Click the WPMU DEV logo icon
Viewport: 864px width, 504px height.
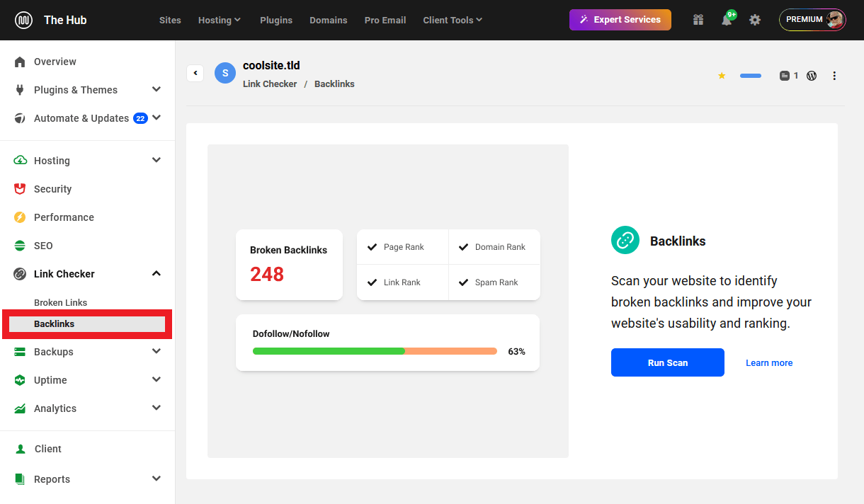[23, 20]
